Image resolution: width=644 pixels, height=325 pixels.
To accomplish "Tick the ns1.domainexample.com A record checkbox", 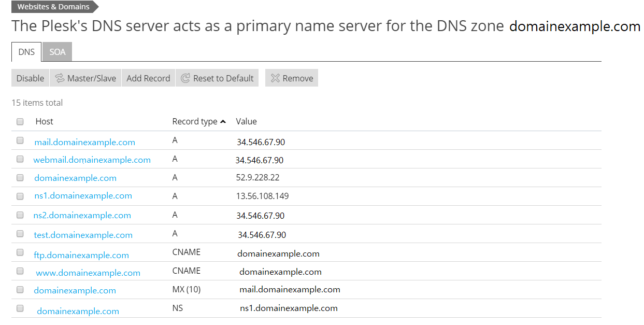I will click(20, 196).
